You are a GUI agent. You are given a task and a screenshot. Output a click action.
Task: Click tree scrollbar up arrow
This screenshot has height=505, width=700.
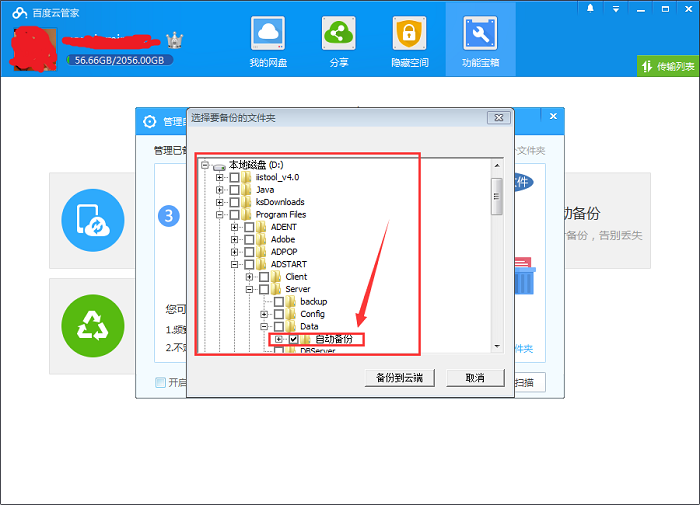(x=496, y=166)
